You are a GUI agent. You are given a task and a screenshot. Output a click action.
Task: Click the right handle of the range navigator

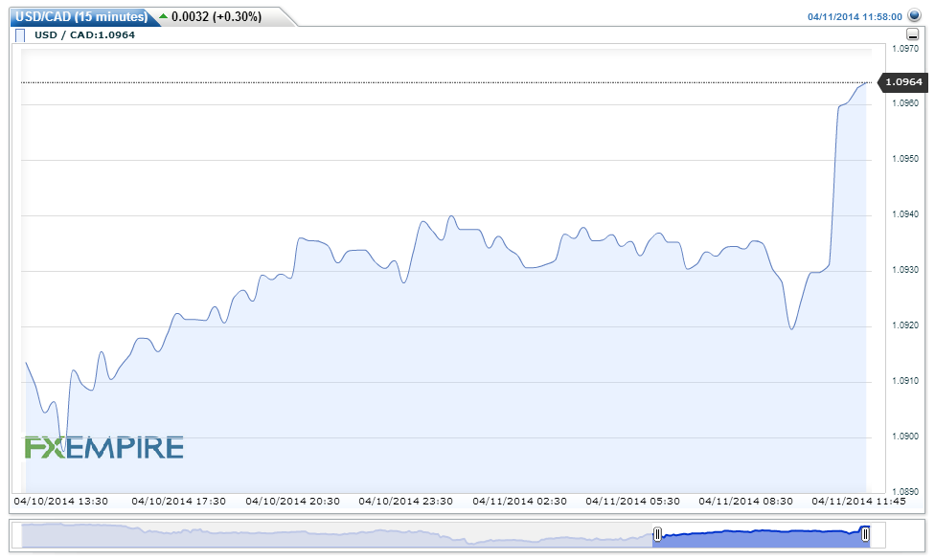click(x=865, y=534)
